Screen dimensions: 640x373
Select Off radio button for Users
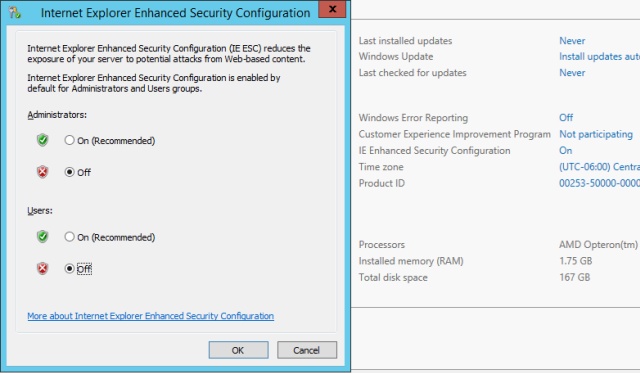coord(69,269)
